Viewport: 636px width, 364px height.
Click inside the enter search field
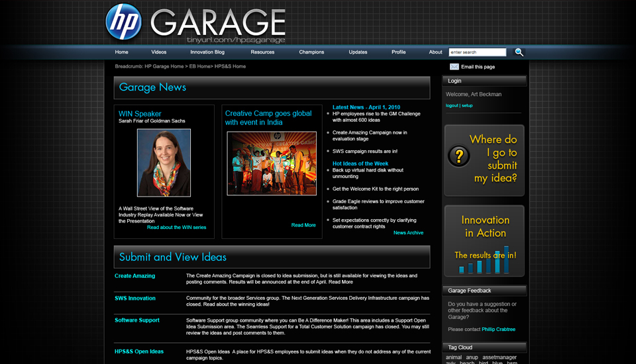tap(477, 52)
